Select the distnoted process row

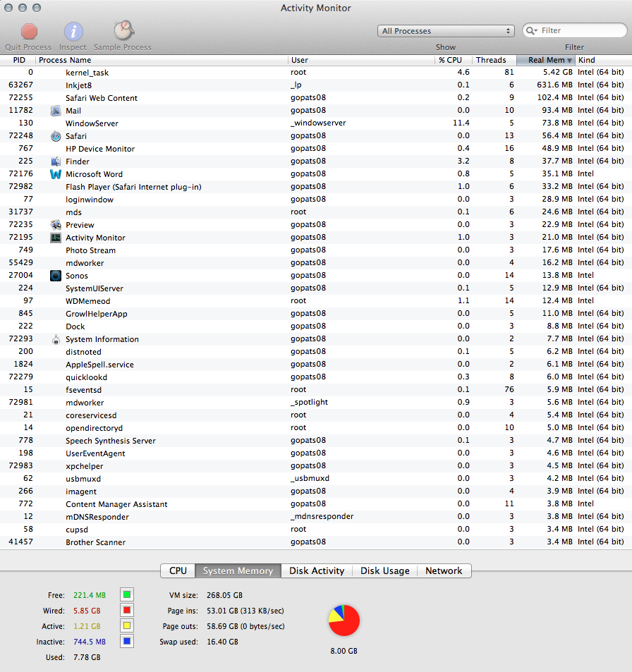(x=316, y=351)
